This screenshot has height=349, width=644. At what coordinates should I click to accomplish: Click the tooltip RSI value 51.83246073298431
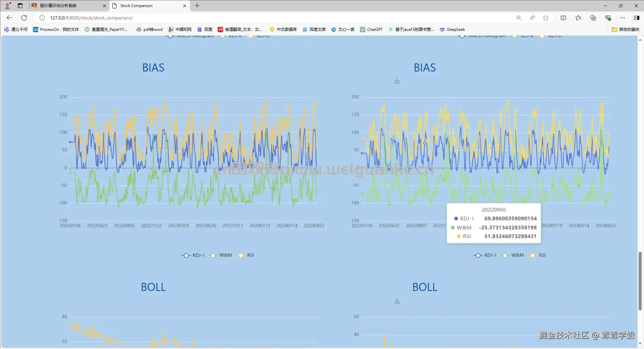point(510,236)
